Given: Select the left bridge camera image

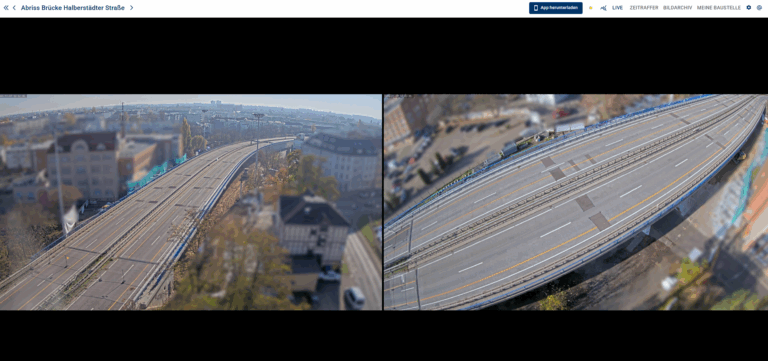Looking at the screenshot, I should tap(191, 202).
